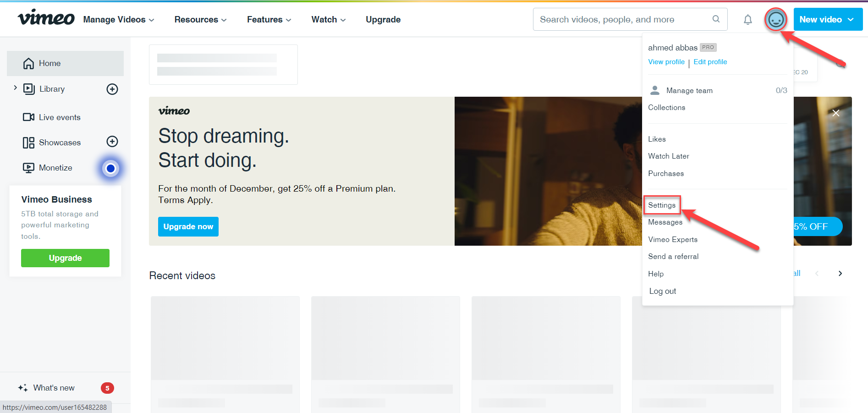This screenshot has height=413, width=868.
Task: Click the Vimeo logo in header
Action: coord(46,18)
